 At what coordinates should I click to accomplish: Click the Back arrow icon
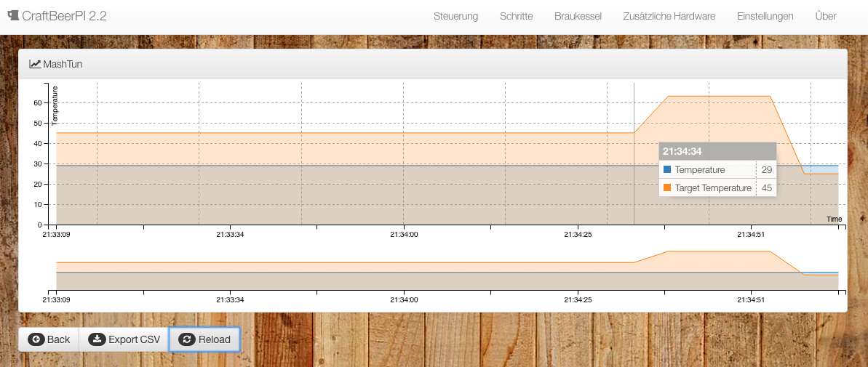point(36,339)
